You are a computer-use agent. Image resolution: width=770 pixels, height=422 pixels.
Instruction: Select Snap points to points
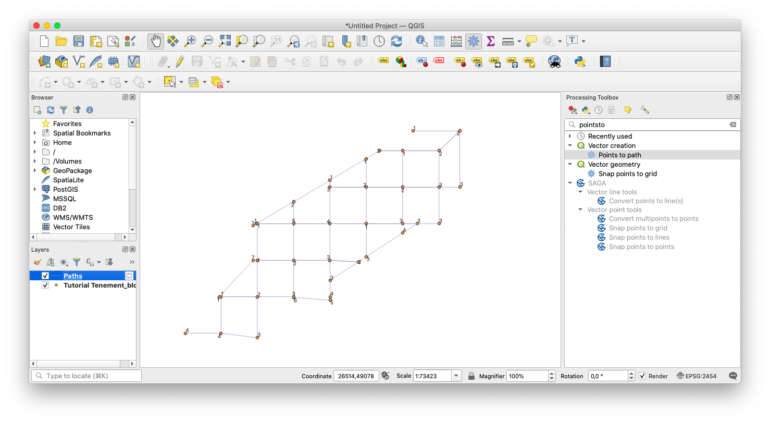tap(641, 247)
